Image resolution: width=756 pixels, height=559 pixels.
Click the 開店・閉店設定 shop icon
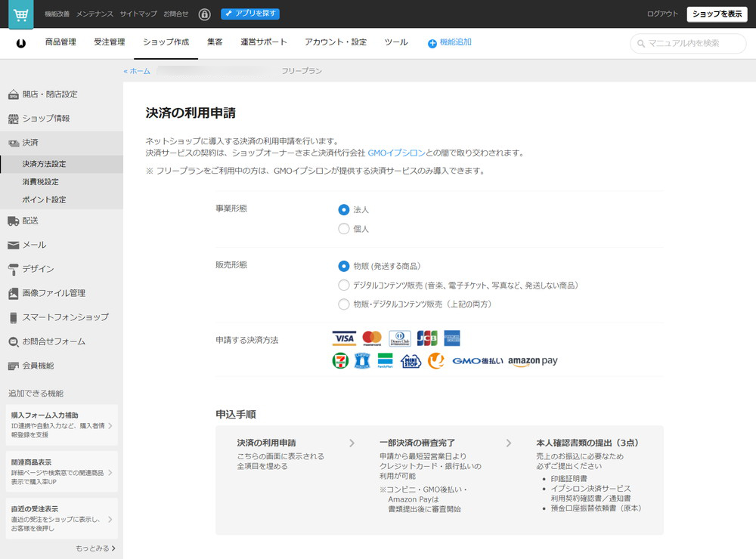[14, 94]
